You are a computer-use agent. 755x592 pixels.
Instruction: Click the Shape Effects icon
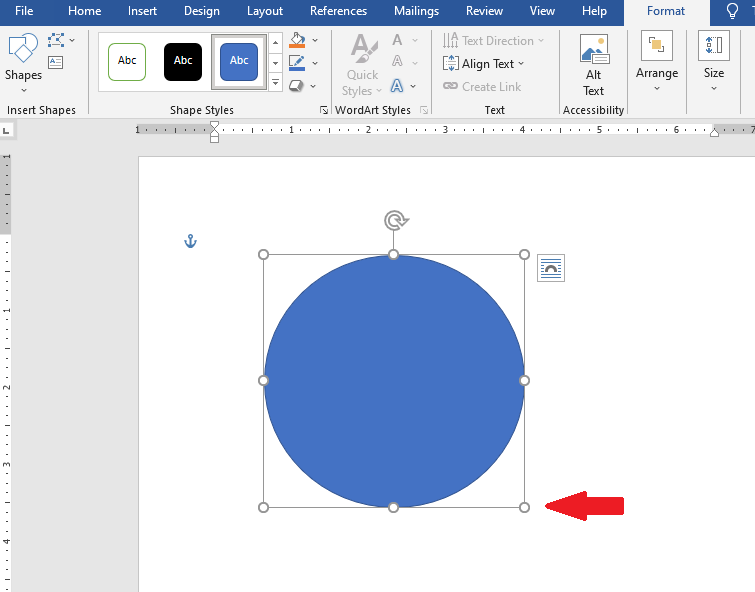(297, 86)
